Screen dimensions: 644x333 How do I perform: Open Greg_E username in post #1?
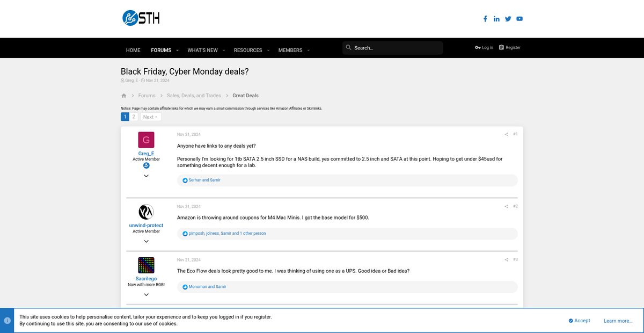(x=146, y=154)
